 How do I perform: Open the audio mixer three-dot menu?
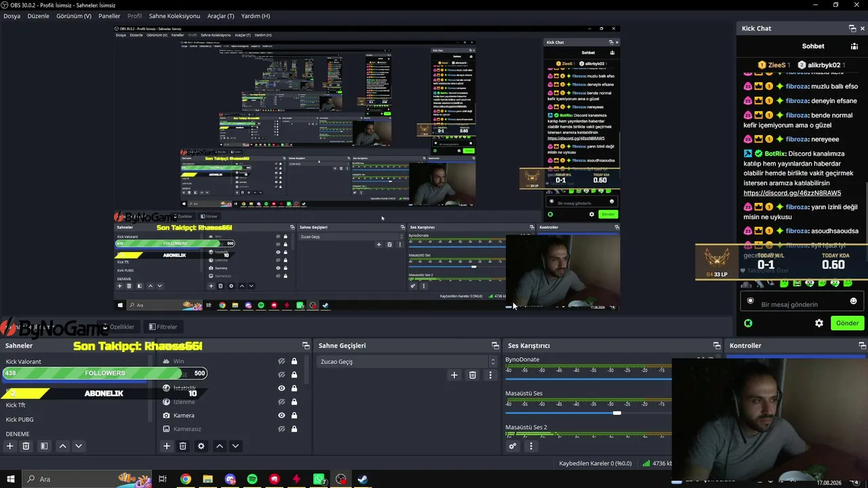pos(531,446)
